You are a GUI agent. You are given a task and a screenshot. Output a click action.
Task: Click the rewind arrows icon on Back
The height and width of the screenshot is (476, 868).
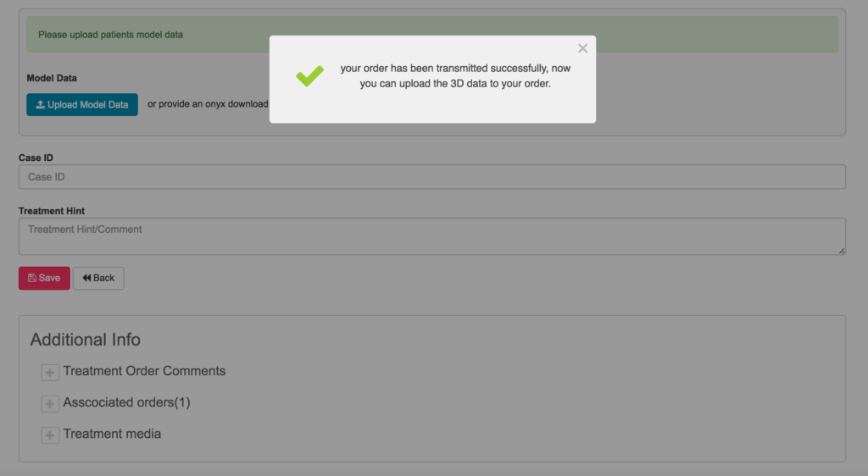86,278
